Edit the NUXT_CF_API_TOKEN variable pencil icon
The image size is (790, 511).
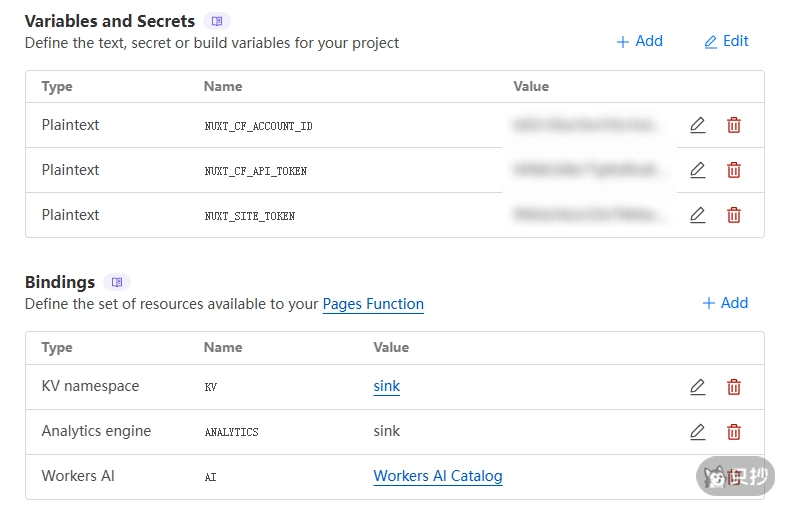click(697, 170)
